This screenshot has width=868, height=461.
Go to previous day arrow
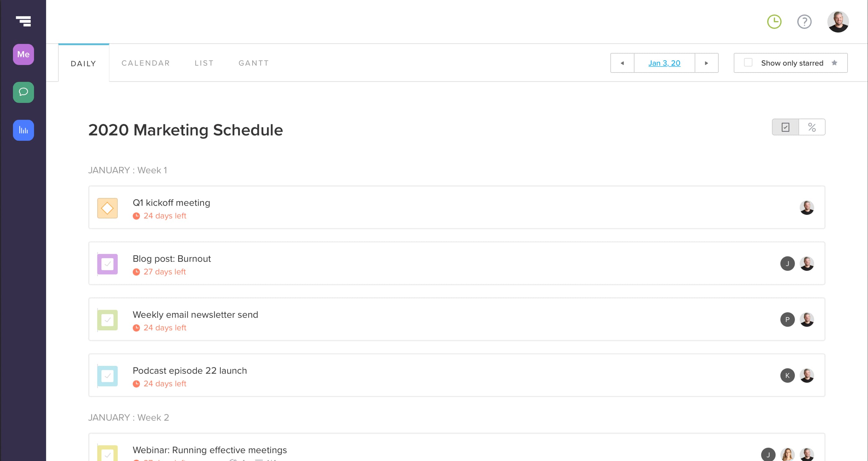622,63
